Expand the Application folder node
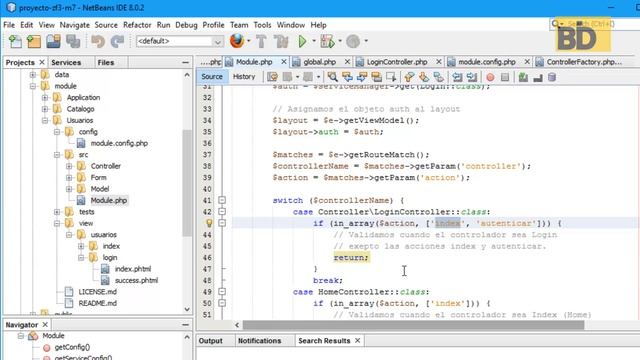640x360 pixels. pos(45,98)
